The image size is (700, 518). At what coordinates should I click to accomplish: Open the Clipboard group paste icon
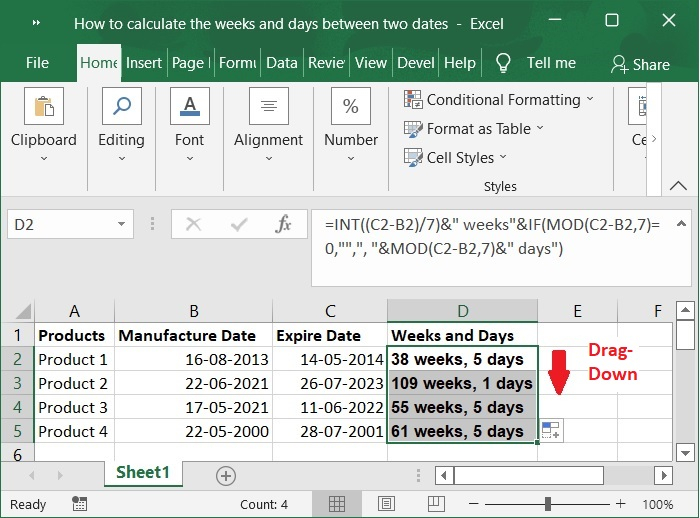click(44, 106)
